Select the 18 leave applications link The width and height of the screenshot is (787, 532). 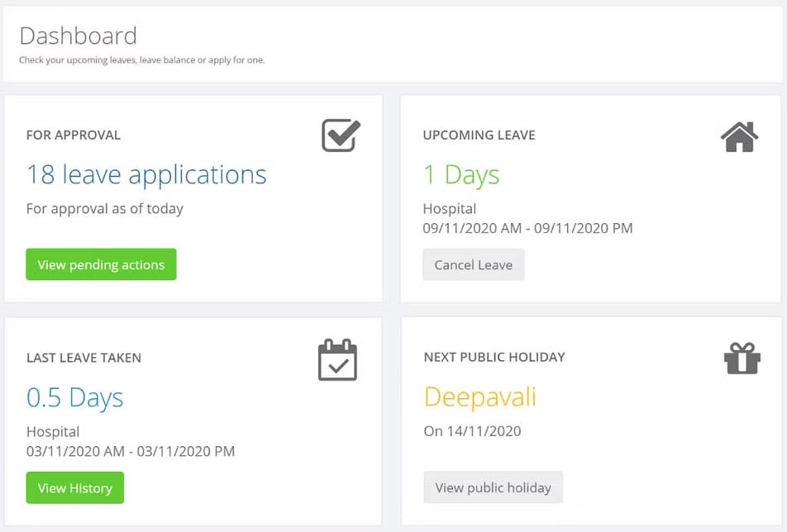coord(146,174)
